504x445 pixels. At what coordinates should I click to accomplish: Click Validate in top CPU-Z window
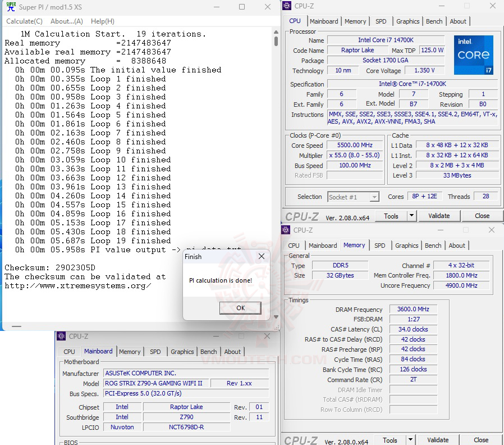pos(439,216)
